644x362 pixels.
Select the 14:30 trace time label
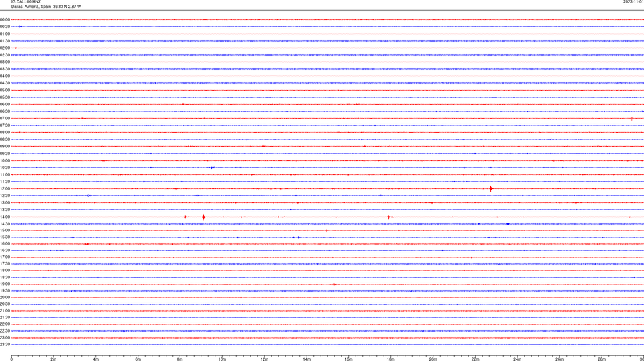[5, 224]
